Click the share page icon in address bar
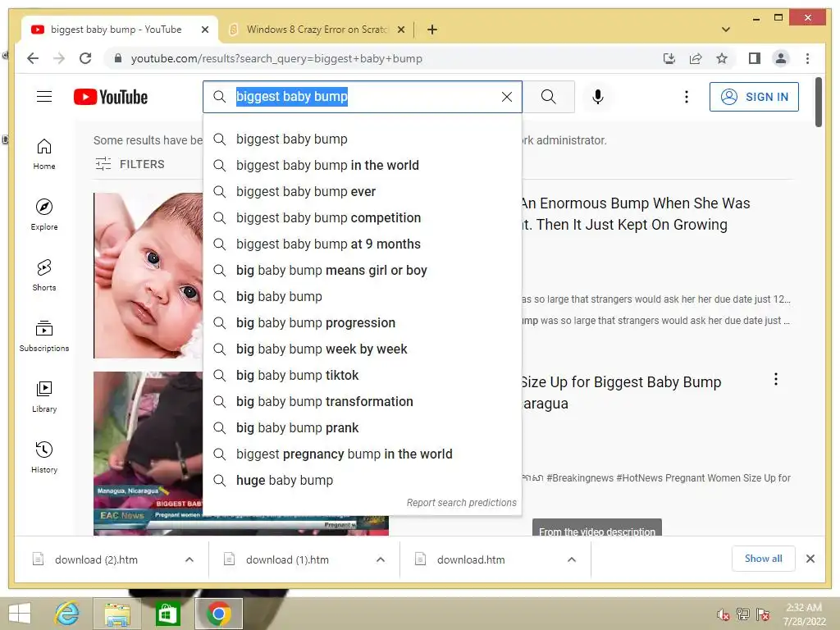Screen dimensions: 840x630 (x=696, y=58)
